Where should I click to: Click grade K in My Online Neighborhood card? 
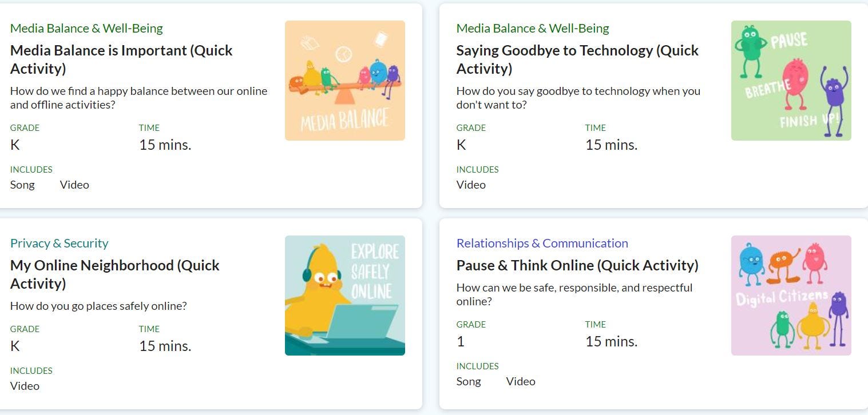tap(15, 346)
